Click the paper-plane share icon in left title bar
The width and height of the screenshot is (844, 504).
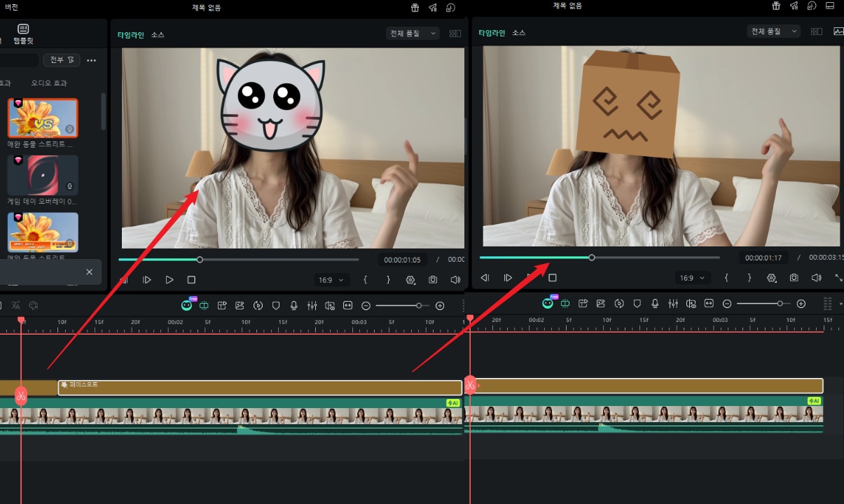coord(433,7)
